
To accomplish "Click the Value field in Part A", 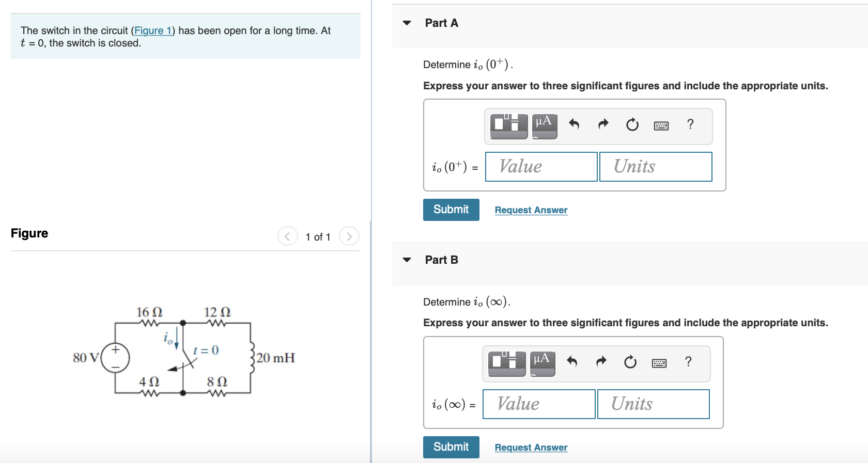I will click(x=540, y=166).
